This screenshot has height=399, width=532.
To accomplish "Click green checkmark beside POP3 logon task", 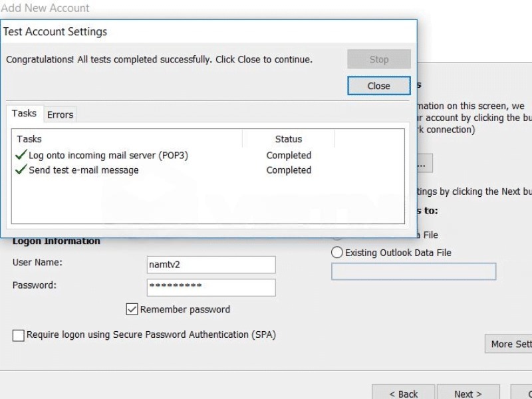I will tap(21, 156).
